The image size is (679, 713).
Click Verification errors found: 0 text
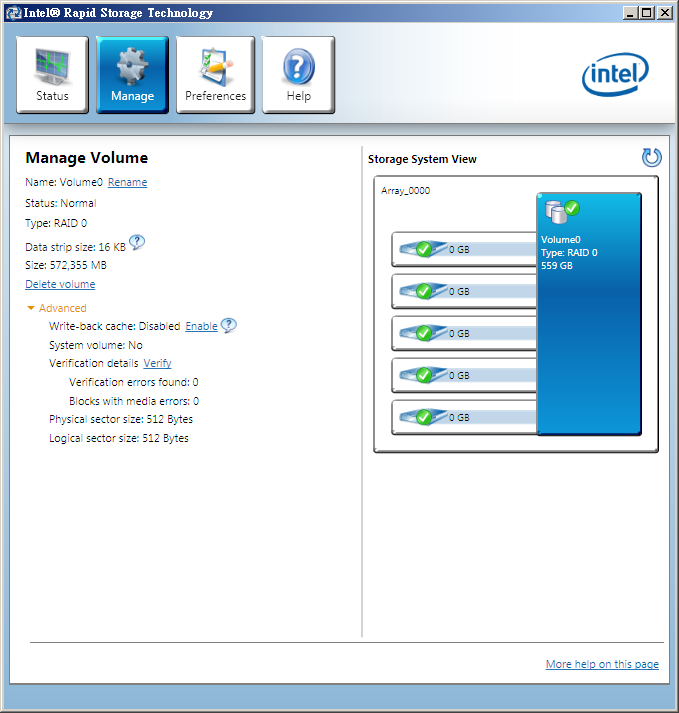coord(134,382)
